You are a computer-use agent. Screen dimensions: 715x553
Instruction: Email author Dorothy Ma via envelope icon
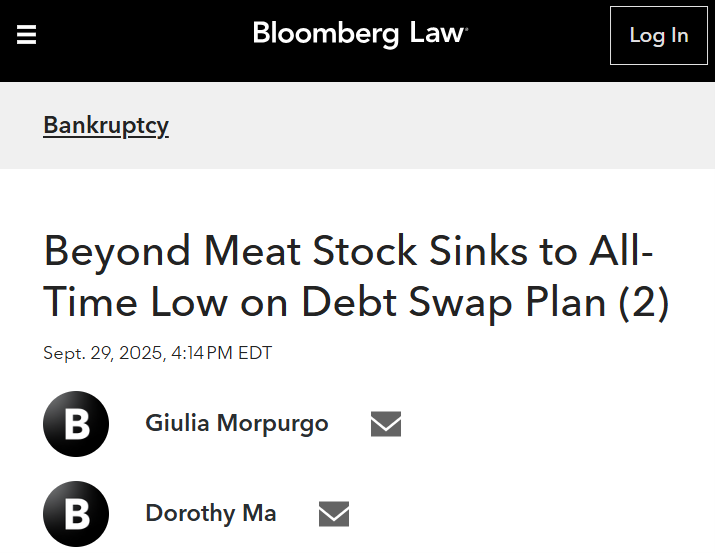[334, 514]
